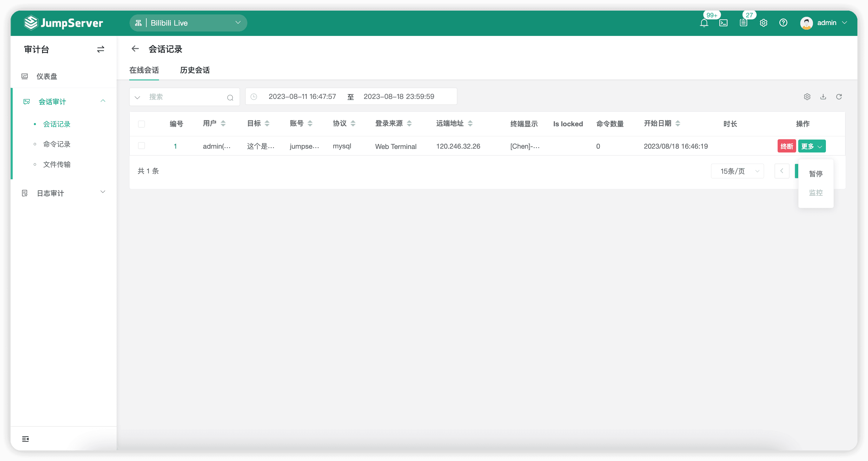Click the 这个是... target cell

pos(261,146)
